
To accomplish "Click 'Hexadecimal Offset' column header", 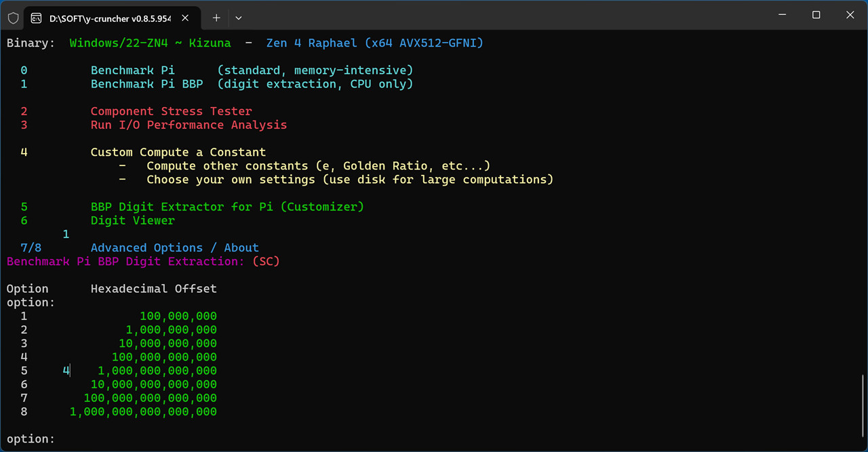I will (x=154, y=289).
